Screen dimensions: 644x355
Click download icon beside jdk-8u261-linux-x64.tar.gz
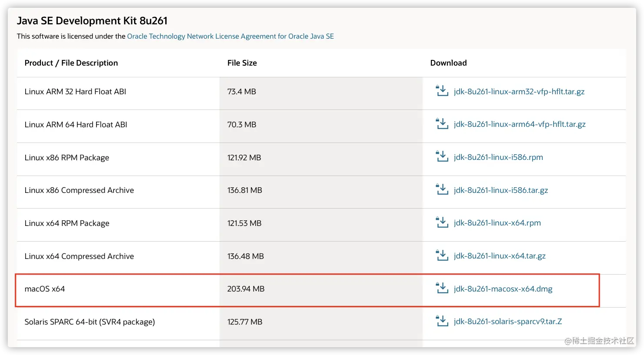[442, 255]
